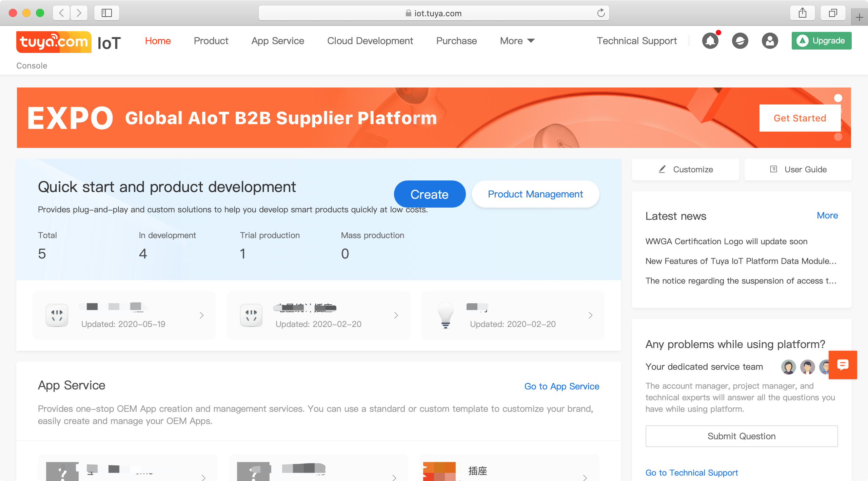Open the user account avatar icon
The image size is (868, 481).
(770, 41)
